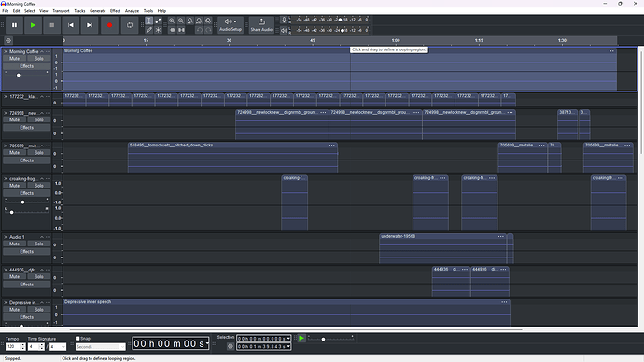644x362 pixels.
Task: Open timeline options gear icon
Action: [x=8, y=40]
